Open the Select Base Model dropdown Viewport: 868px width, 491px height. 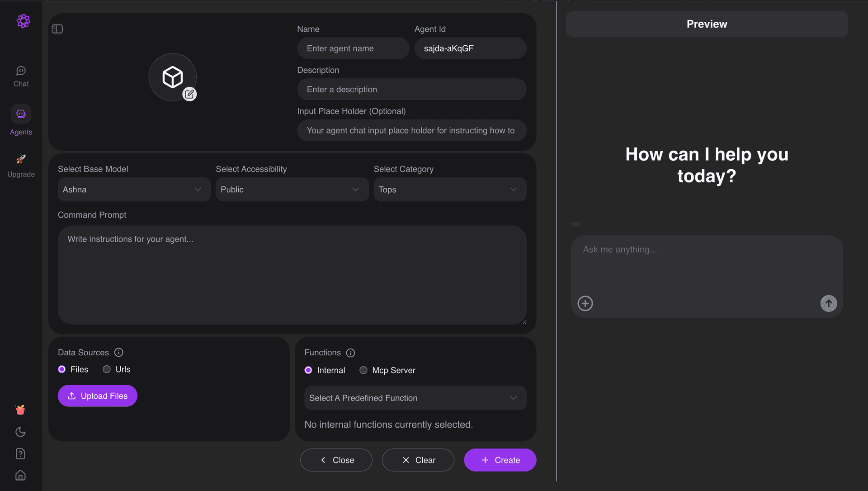134,189
